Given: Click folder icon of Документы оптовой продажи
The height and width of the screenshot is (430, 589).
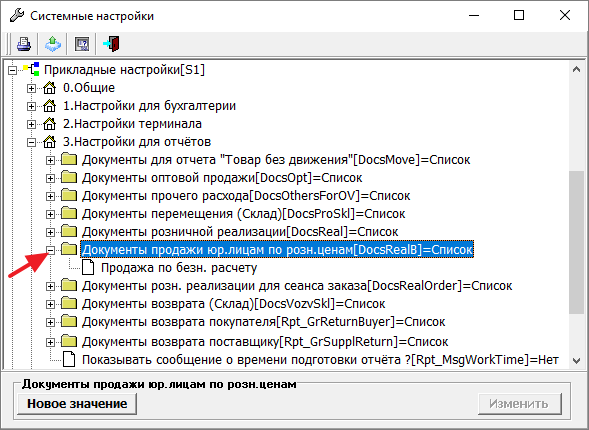Looking at the screenshot, I should point(69,177).
